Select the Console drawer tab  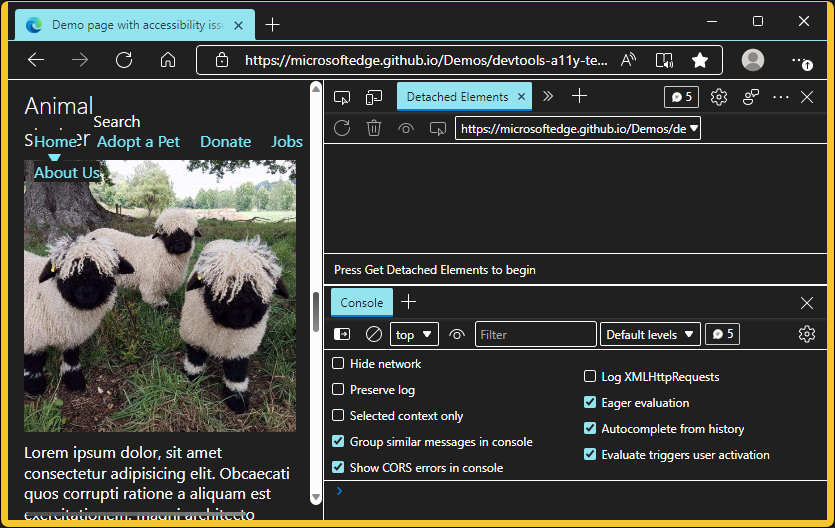point(362,302)
